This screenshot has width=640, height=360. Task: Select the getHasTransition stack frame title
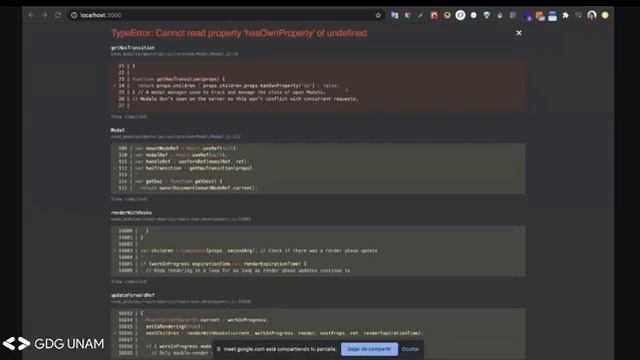133,47
